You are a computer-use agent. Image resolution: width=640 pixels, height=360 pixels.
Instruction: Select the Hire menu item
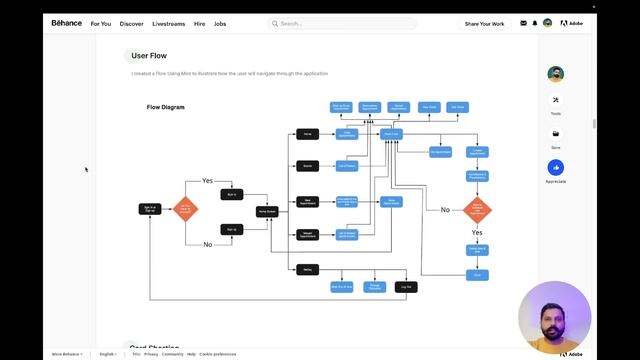pos(200,24)
